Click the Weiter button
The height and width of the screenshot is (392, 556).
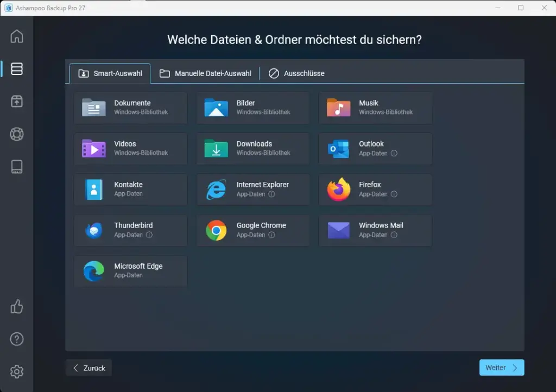click(501, 368)
